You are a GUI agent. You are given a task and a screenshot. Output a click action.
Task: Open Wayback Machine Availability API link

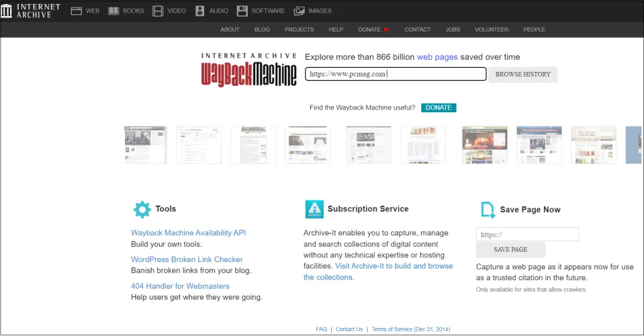coord(188,233)
